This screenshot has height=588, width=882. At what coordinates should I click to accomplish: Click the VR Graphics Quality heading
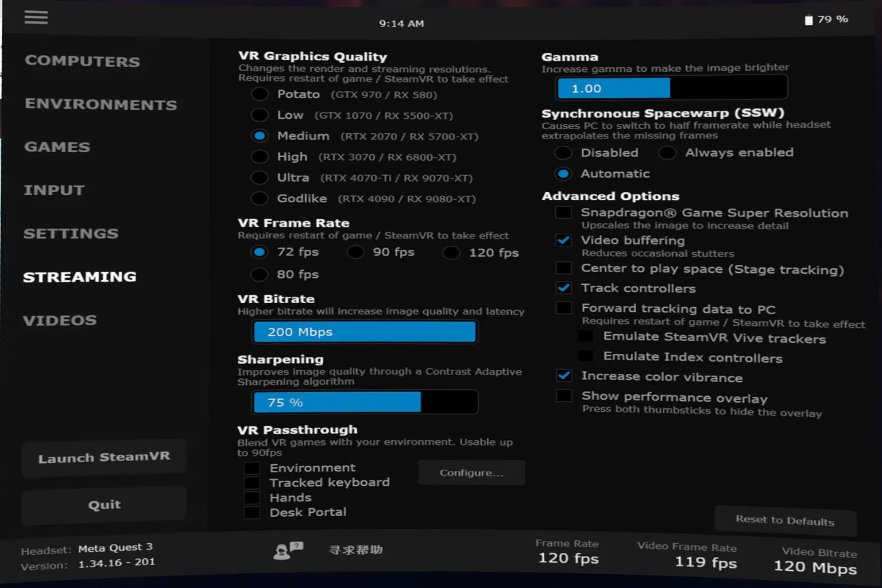(x=313, y=56)
